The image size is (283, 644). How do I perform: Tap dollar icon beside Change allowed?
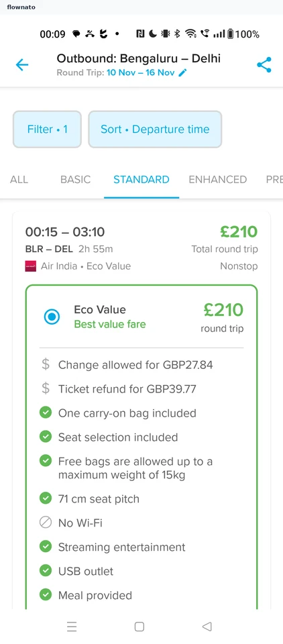tap(45, 365)
